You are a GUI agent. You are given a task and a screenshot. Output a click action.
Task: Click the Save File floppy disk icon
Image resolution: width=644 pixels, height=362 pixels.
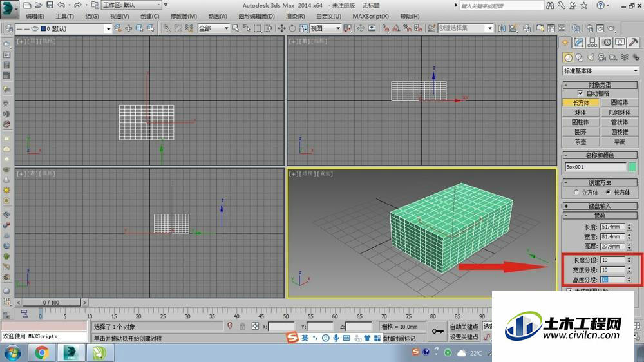pyautogui.click(x=50, y=5)
